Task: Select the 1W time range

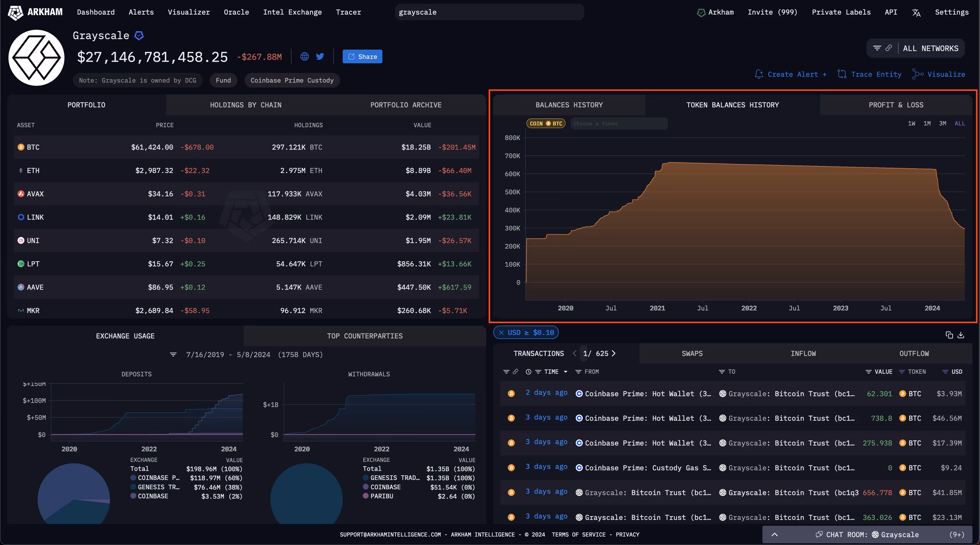Action: click(911, 123)
